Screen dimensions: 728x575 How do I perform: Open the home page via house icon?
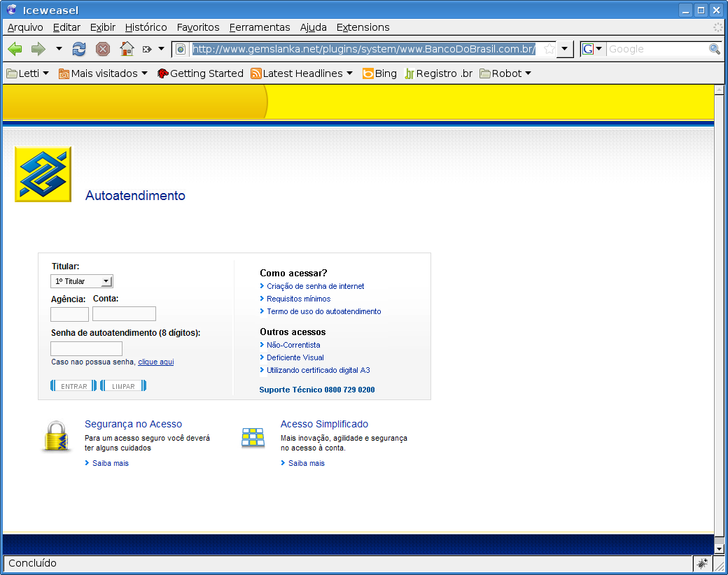click(x=127, y=49)
